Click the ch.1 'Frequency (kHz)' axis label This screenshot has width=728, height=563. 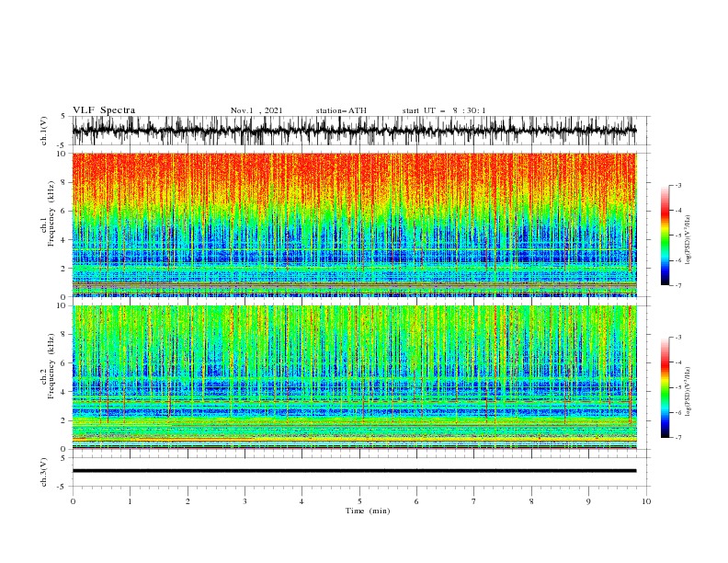click(51, 215)
